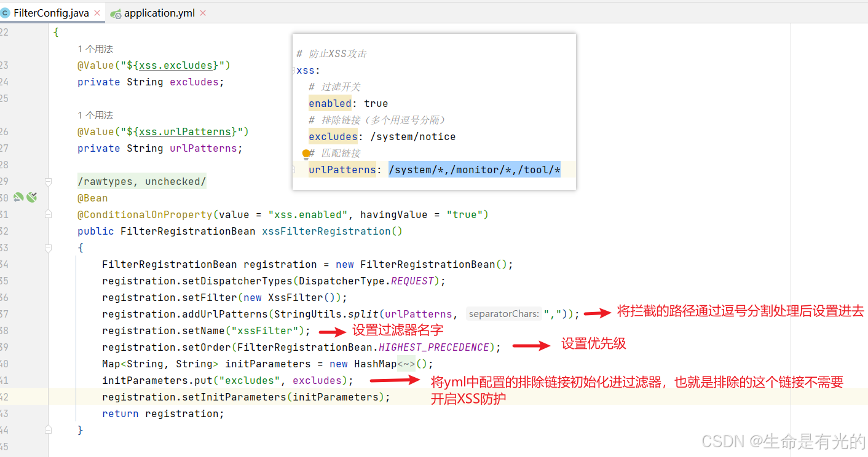This screenshot has height=457, width=868.
Task: Click the first green bean gutter icon beside @Bean
Action: (18, 197)
